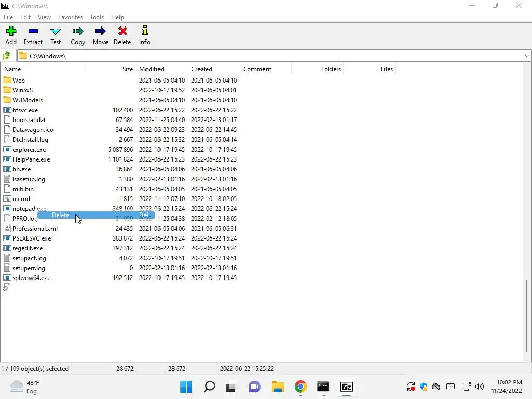Sort by the Modified column header
This screenshot has height=399, width=532.
tap(162, 69)
